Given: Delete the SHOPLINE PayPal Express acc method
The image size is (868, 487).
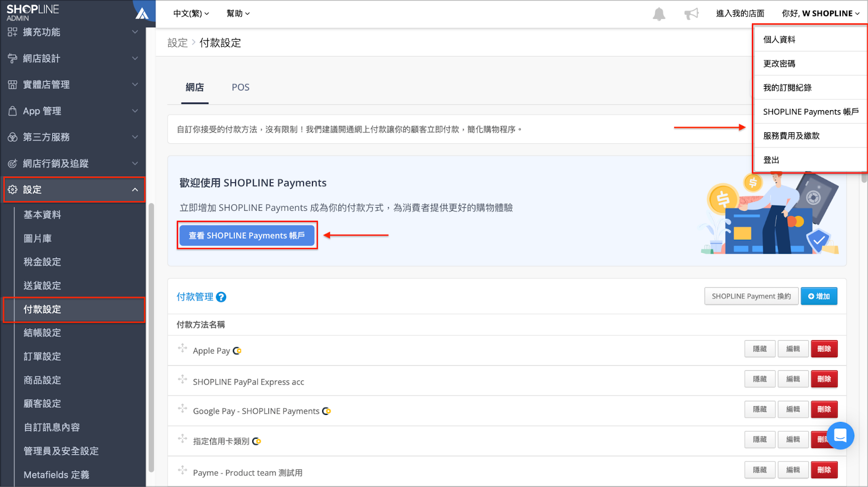Looking at the screenshot, I should tap(824, 379).
